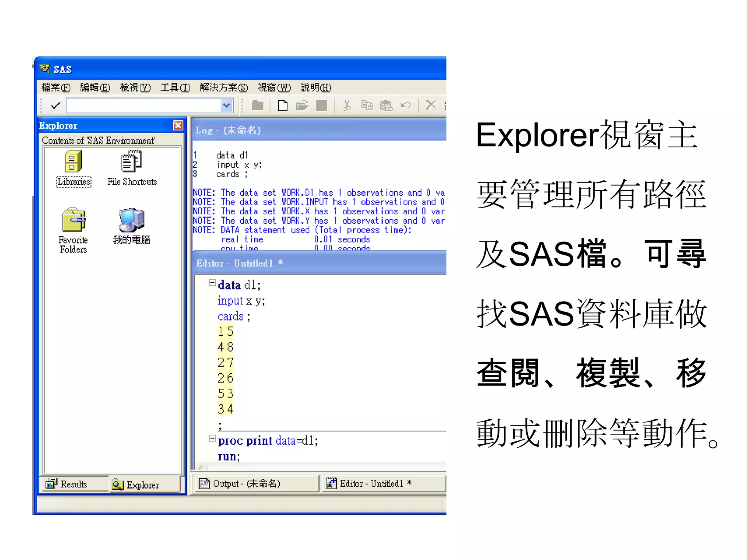Click the New document icon
This screenshot has width=747, height=560.
(x=283, y=105)
